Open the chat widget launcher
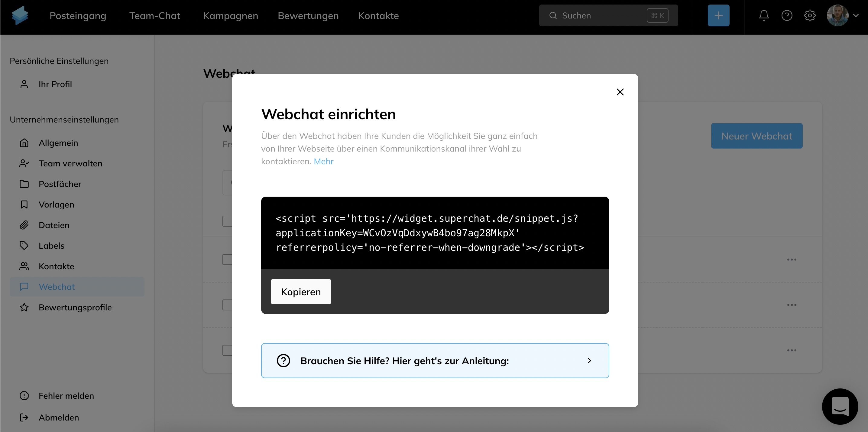 pos(840,407)
